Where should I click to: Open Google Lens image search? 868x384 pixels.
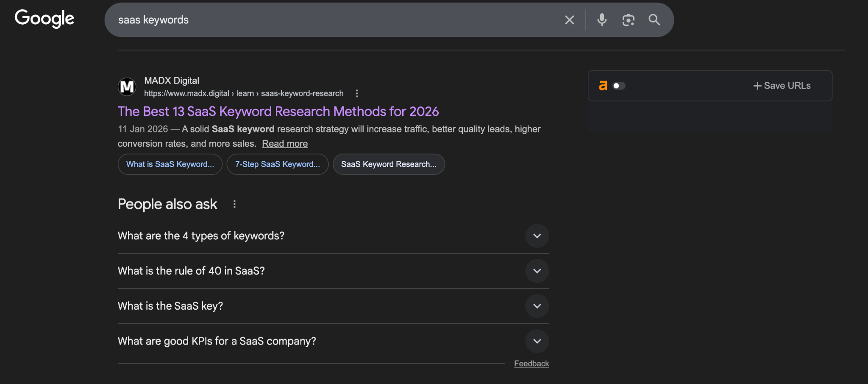pos(628,20)
